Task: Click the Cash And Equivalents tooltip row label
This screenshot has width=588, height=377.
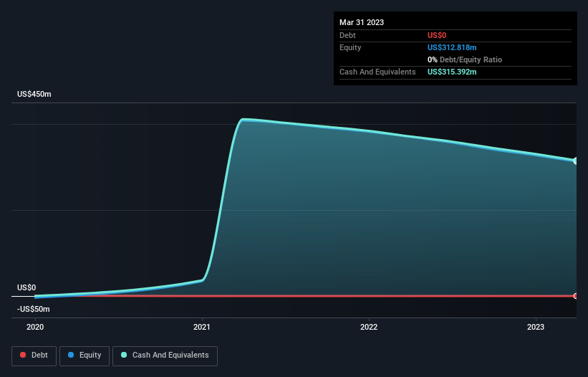Action: [377, 72]
